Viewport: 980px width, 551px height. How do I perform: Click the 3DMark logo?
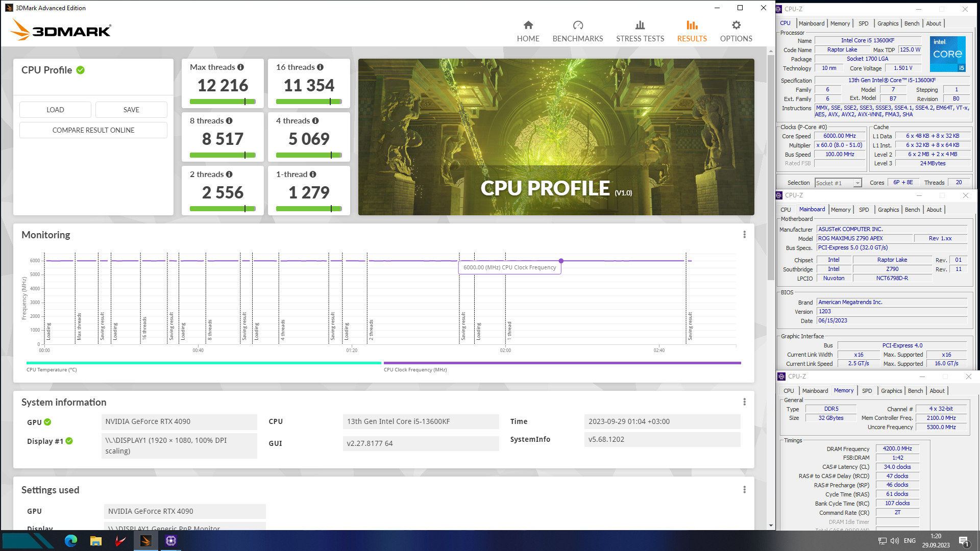click(x=60, y=30)
